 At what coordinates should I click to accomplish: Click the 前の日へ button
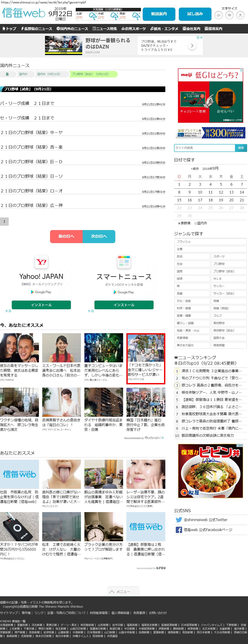click(x=66, y=236)
